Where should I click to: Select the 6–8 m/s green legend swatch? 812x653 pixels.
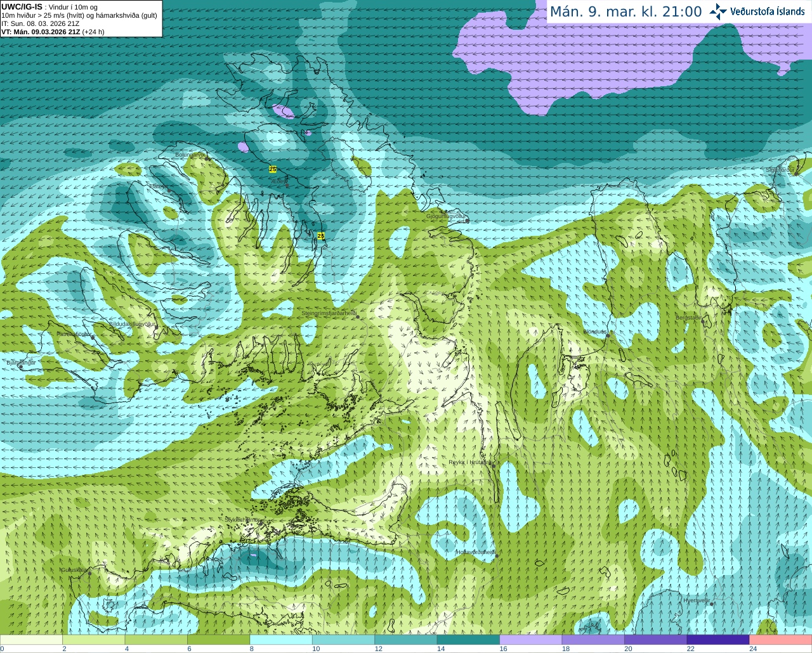219,640
